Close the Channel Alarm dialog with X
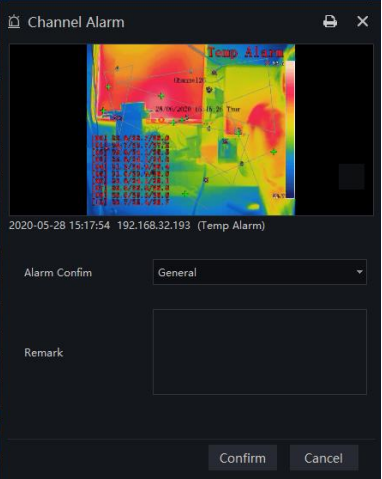 click(x=362, y=22)
